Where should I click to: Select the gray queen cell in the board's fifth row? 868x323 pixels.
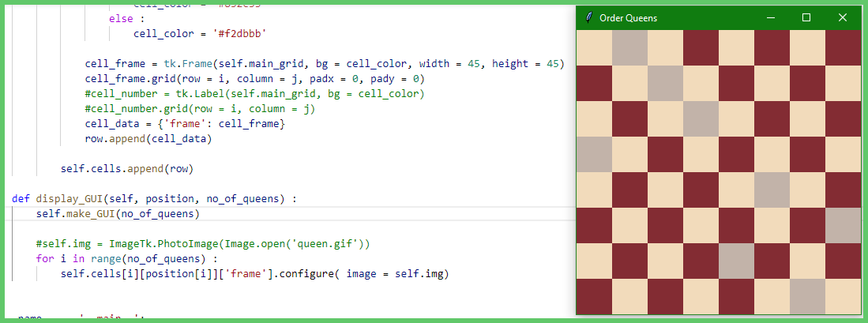point(772,190)
